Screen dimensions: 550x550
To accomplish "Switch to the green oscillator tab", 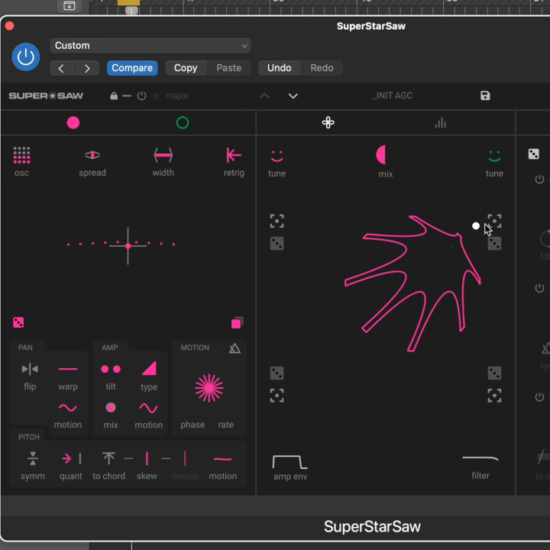I will 182,123.
